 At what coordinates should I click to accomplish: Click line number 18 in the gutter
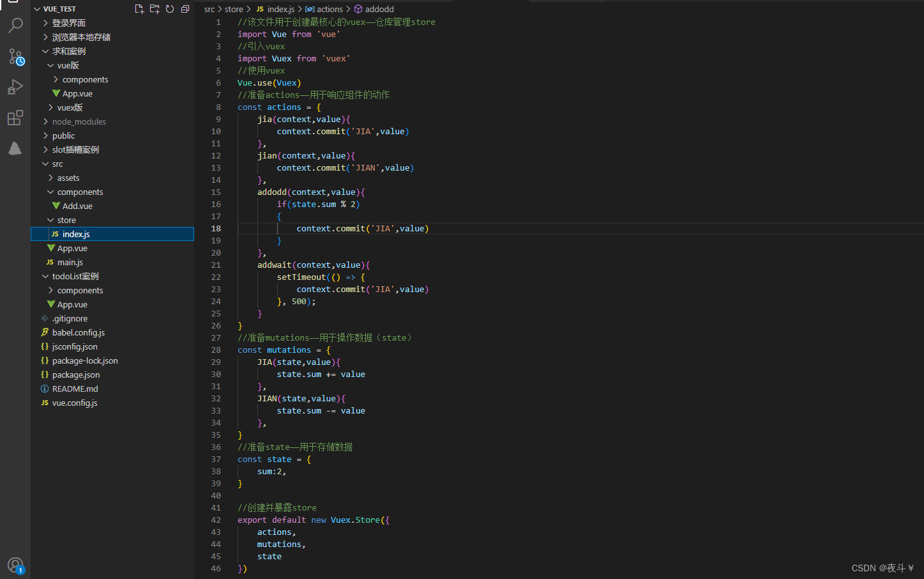click(x=216, y=228)
